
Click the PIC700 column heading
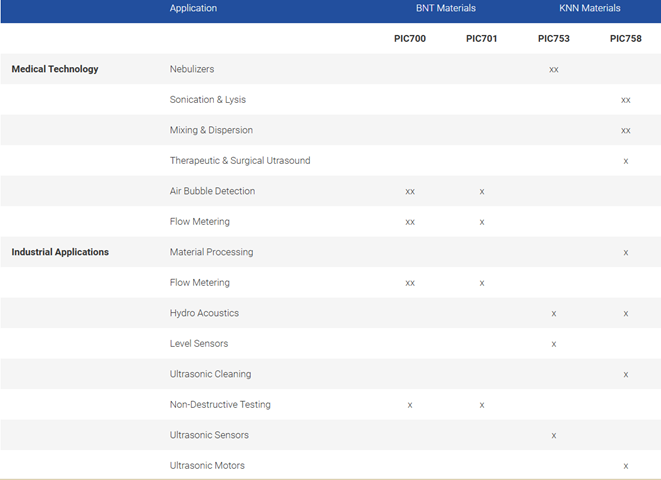[410, 39]
